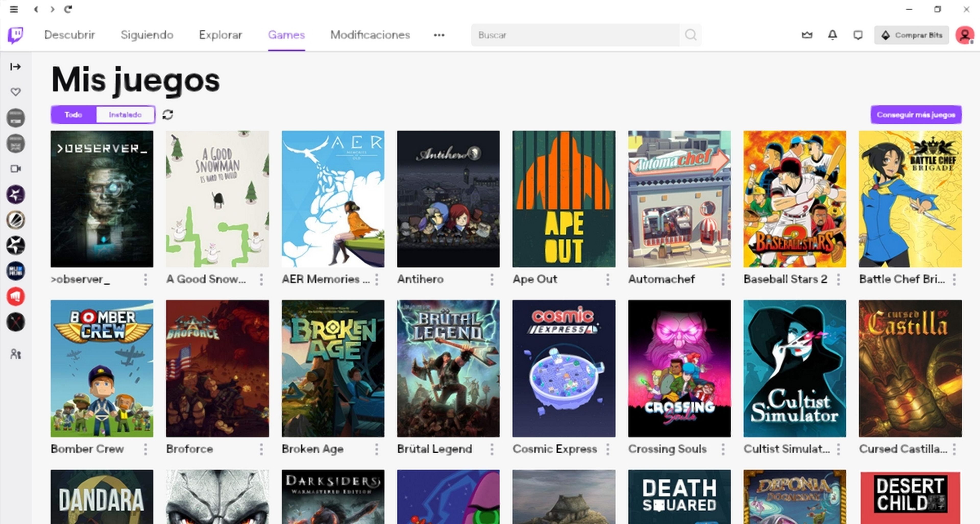The image size is (980, 524).
Task: Open the red fist channel avatar
Action: [16, 297]
